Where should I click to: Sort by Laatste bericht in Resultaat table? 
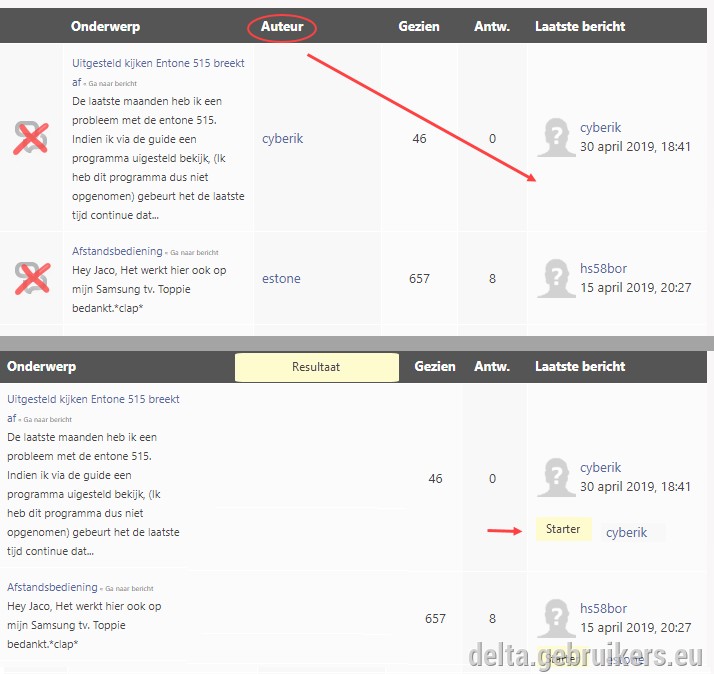coord(580,367)
